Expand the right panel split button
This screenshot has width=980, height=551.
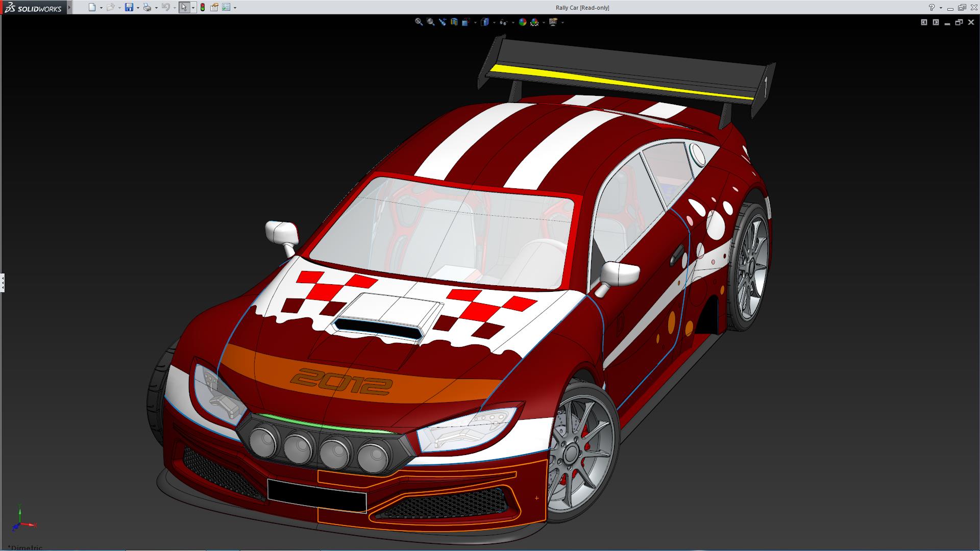(x=936, y=22)
